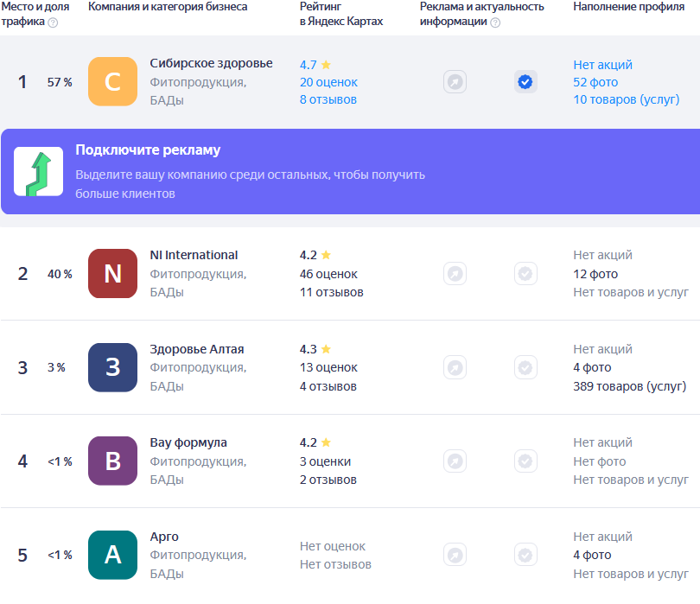The height and width of the screenshot is (604, 700).
Task: Click the advertising arrow icon for Арго
Action: click(455, 555)
